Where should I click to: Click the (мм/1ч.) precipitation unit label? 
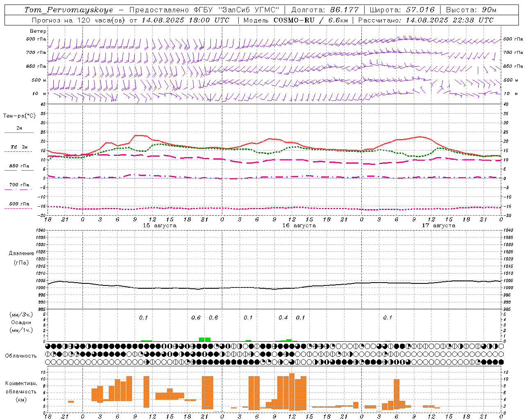coord(21,330)
